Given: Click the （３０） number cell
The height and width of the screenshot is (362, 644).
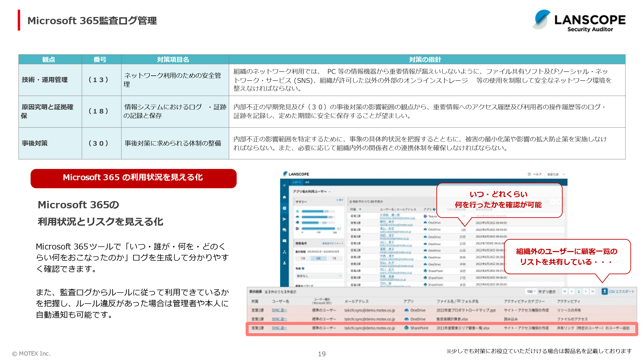Looking at the screenshot, I should (101, 143).
